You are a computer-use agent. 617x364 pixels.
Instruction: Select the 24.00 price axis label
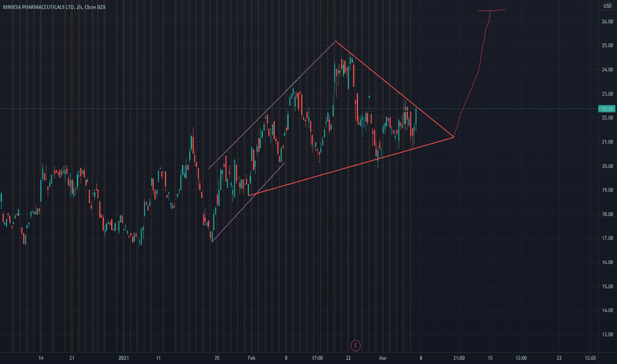tap(607, 69)
